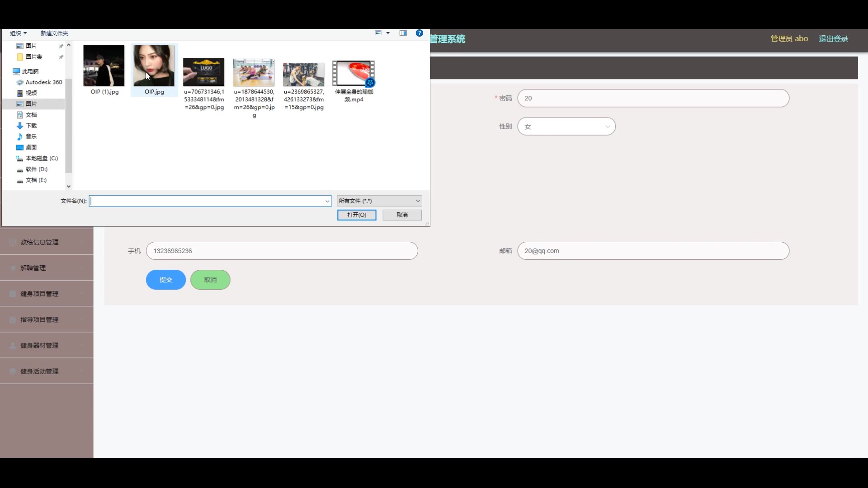Open the Music folder in sidebar
The height and width of the screenshot is (488, 868).
31,136
